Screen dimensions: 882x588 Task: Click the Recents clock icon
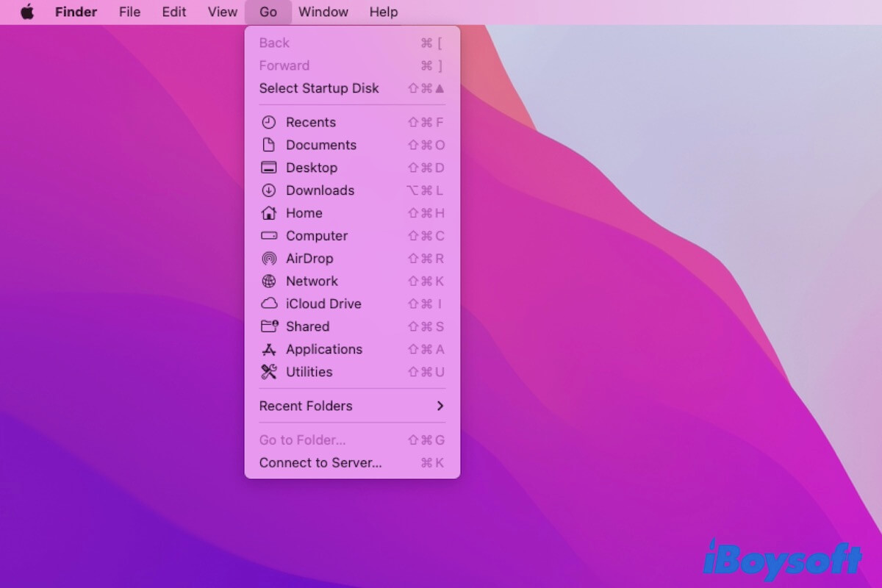click(269, 123)
